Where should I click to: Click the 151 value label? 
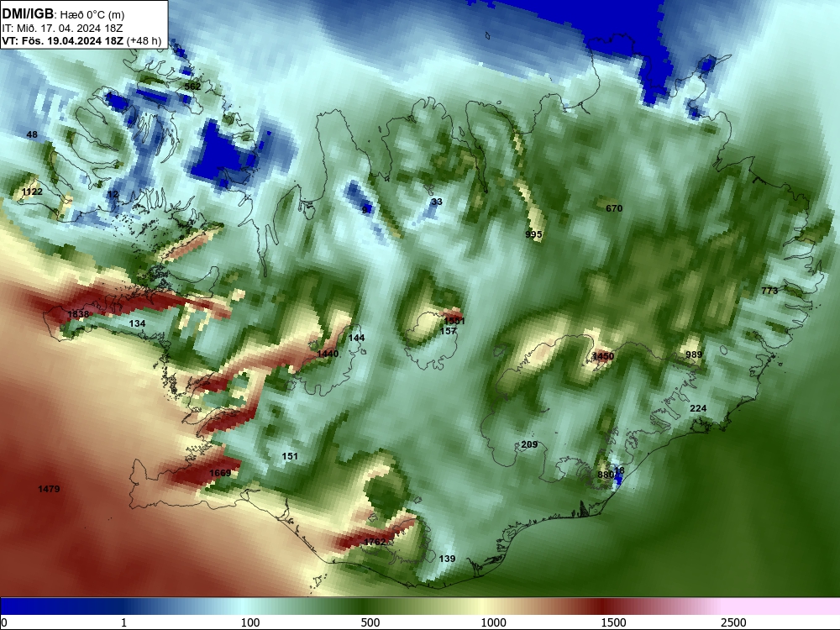pos(290,456)
